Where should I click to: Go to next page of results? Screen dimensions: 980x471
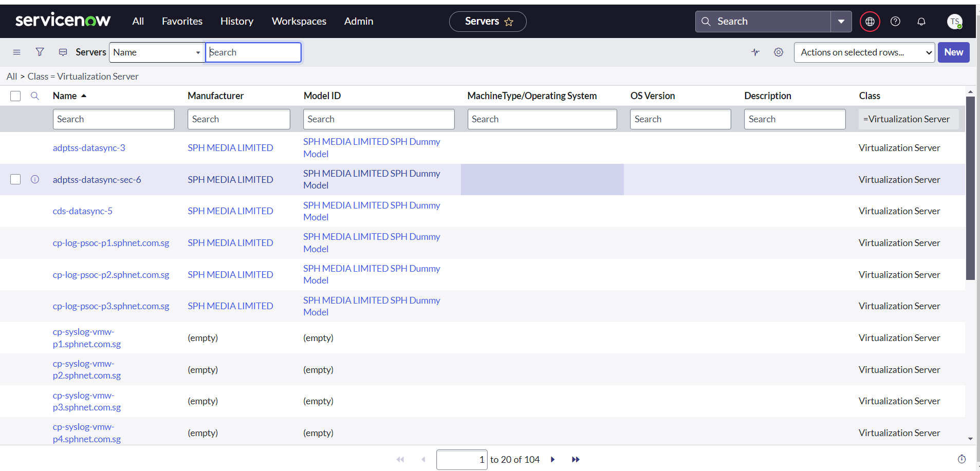[x=552, y=460]
